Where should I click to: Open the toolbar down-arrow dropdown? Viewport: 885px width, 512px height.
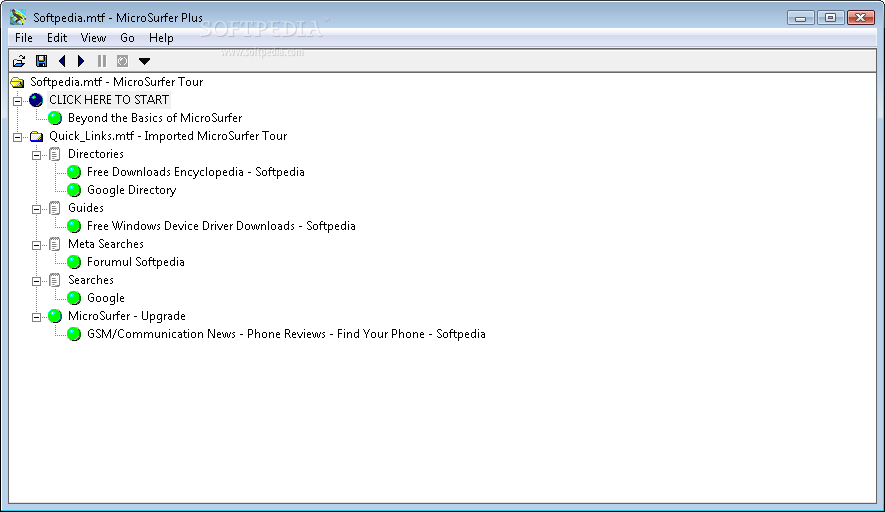pos(144,61)
